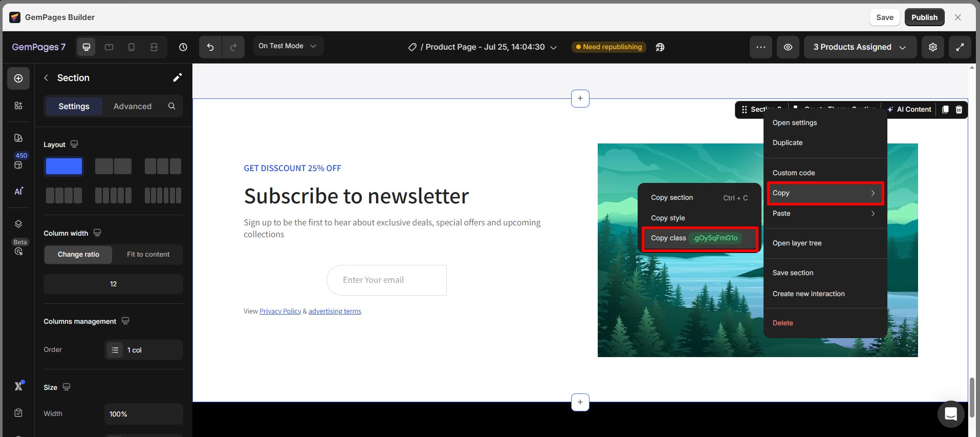This screenshot has width=980, height=437.
Task: Click the pencil edit icon beside Section
Action: coord(177,78)
